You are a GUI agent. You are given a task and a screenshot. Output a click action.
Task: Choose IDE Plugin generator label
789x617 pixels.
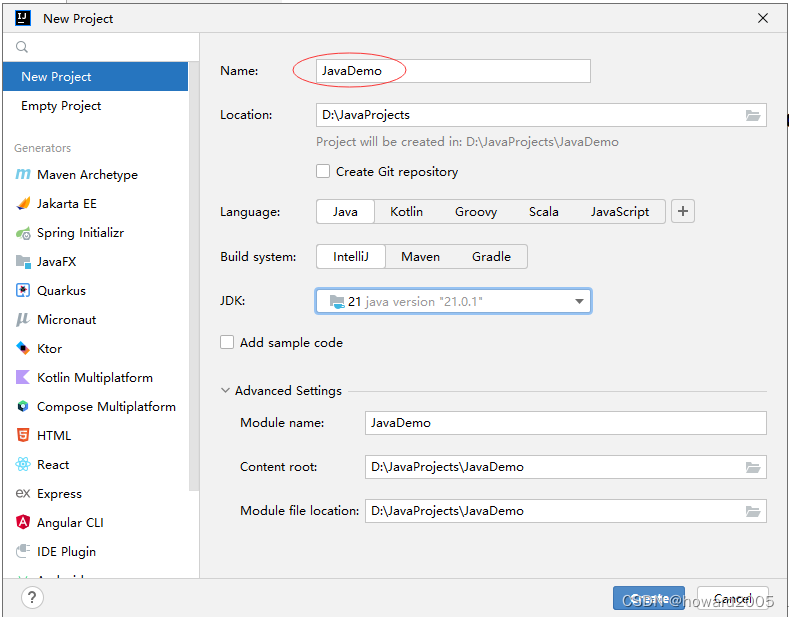pyautogui.click(x=66, y=552)
